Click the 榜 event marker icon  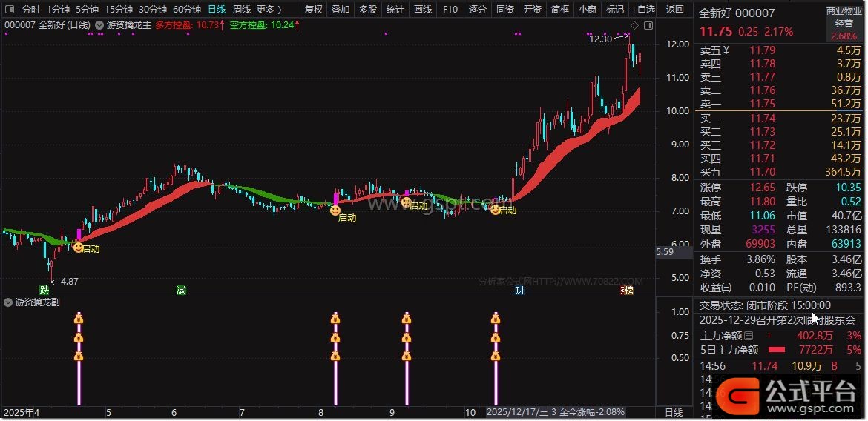coord(628,290)
